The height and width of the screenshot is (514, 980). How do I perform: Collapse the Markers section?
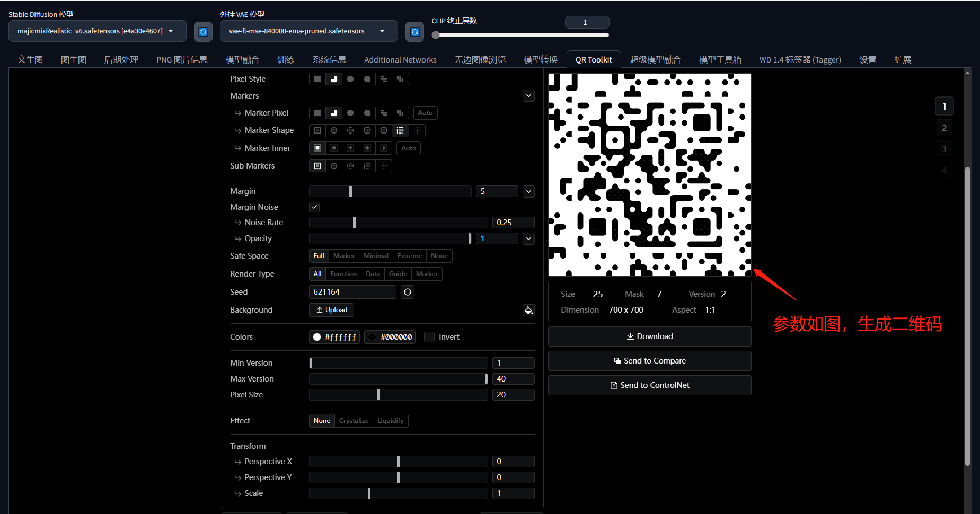(528, 96)
